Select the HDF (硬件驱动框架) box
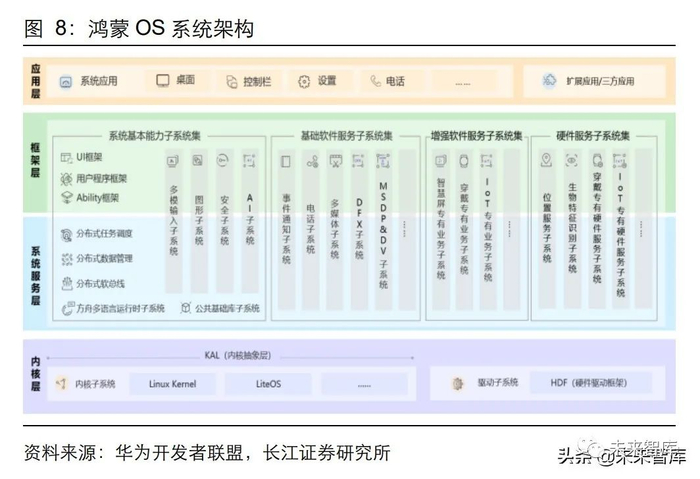The height and width of the screenshot is (479, 700). (x=591, y=383)
